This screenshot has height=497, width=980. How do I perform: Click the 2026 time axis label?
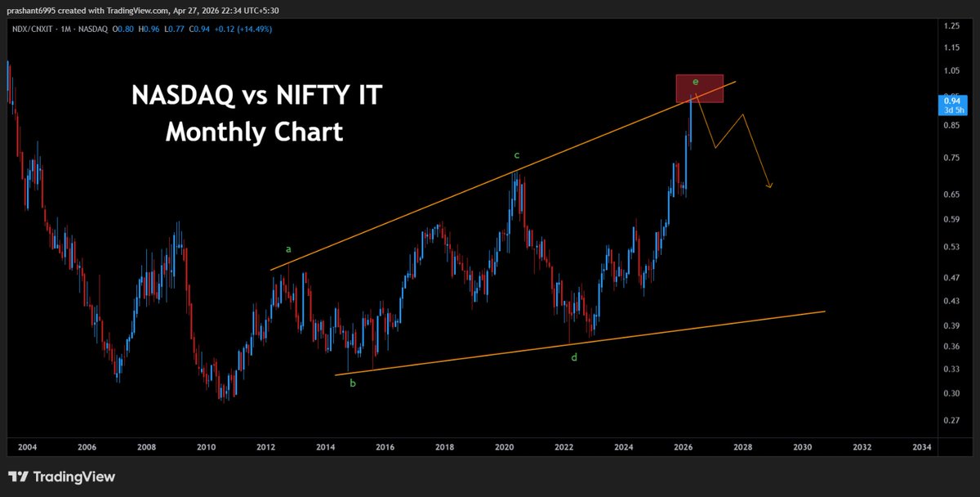684,447
